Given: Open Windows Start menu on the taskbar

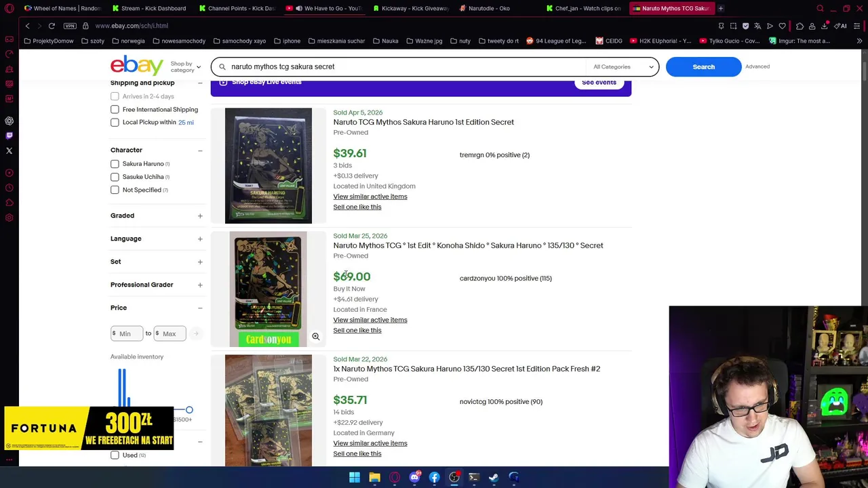Looking at the screenshot, I should [355, 477].
